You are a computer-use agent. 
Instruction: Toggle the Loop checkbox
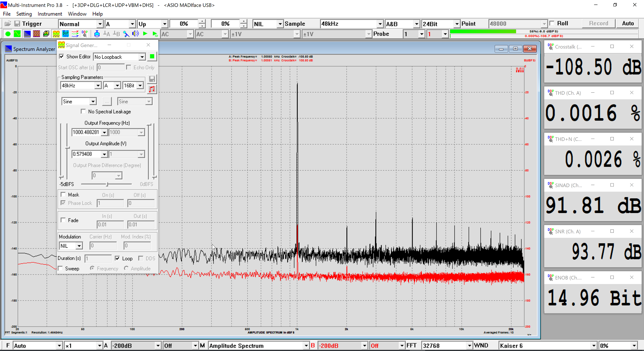[x=117, y=258]
